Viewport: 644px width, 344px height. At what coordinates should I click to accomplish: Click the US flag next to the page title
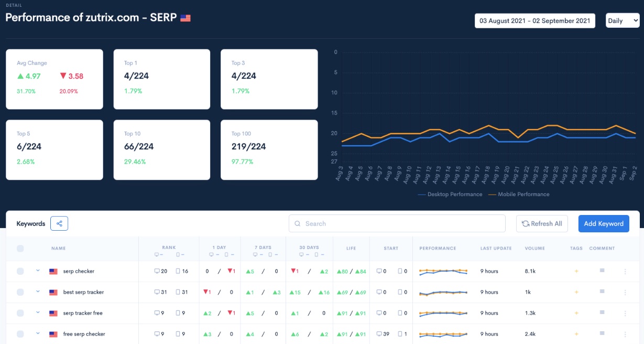(185, 18)
